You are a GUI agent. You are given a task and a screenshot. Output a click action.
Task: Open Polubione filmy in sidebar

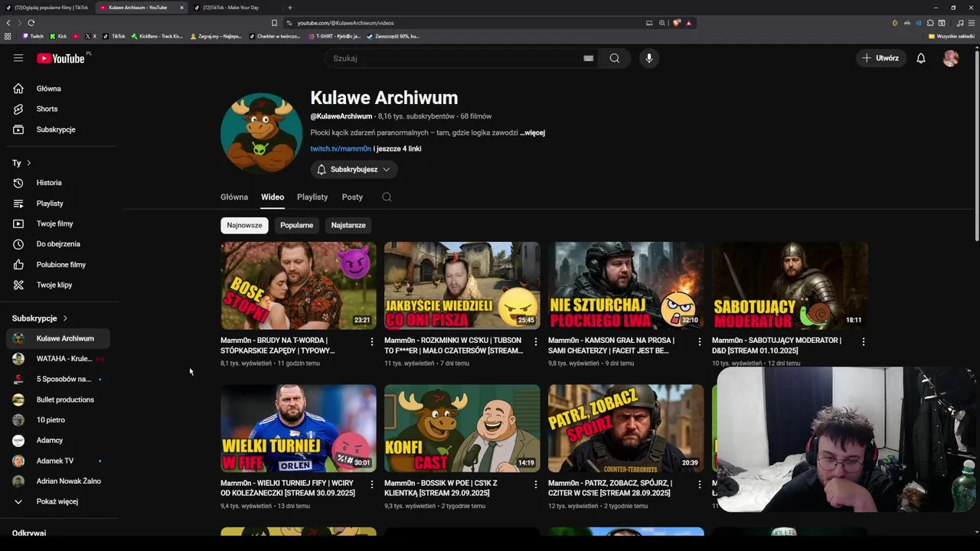tap(58, 265)
